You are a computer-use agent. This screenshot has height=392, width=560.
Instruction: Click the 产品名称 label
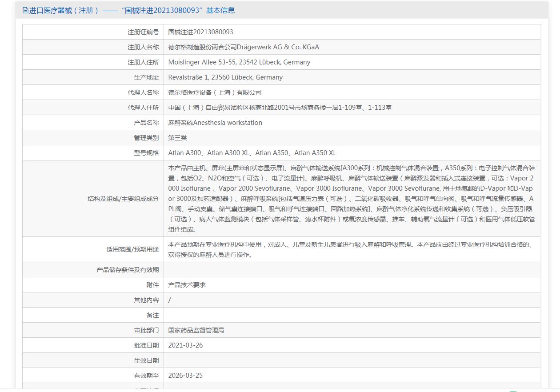146,123
